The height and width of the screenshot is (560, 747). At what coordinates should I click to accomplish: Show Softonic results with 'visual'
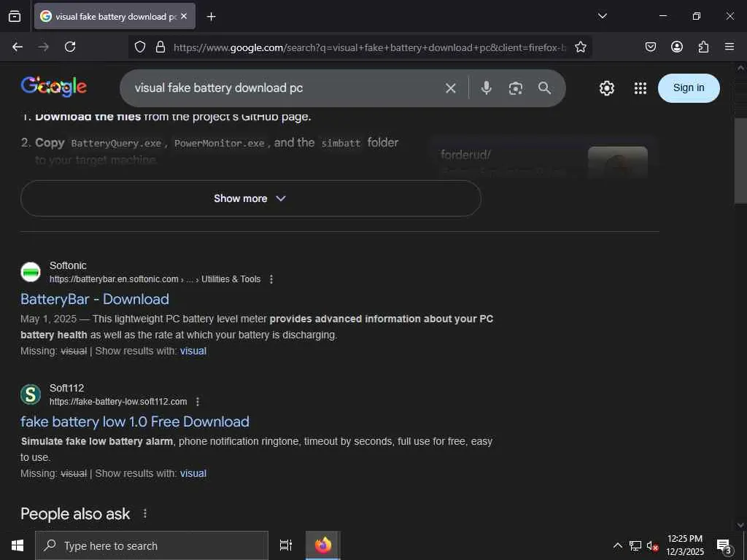[x=193, y=351]
